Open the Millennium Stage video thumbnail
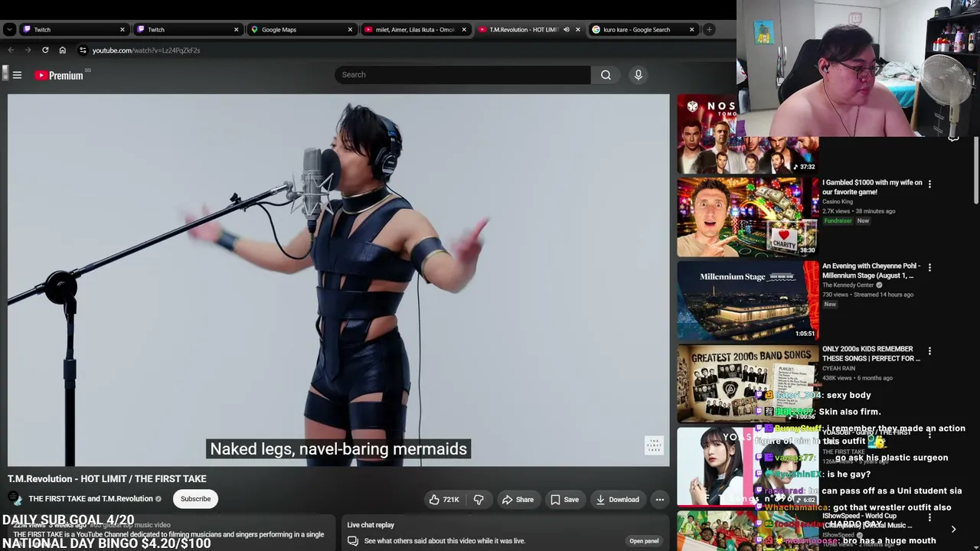This screenshot has height=551, width=980. pos(748,301)
